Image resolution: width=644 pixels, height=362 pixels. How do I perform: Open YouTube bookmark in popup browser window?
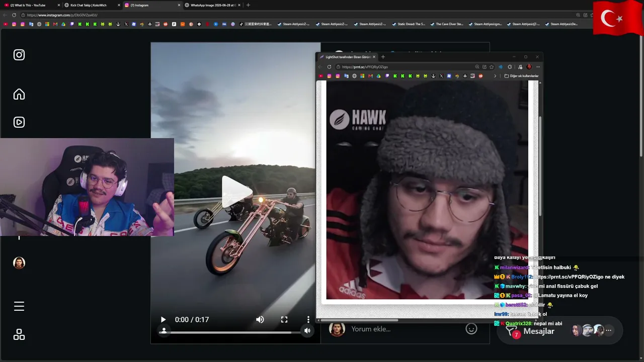[321, 76]
